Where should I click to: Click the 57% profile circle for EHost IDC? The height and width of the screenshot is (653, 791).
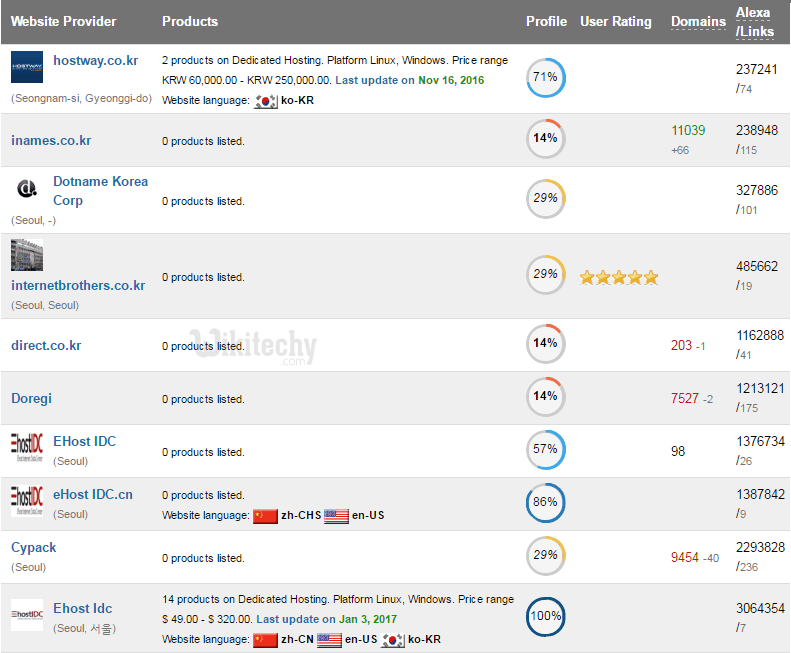[545, 450]
